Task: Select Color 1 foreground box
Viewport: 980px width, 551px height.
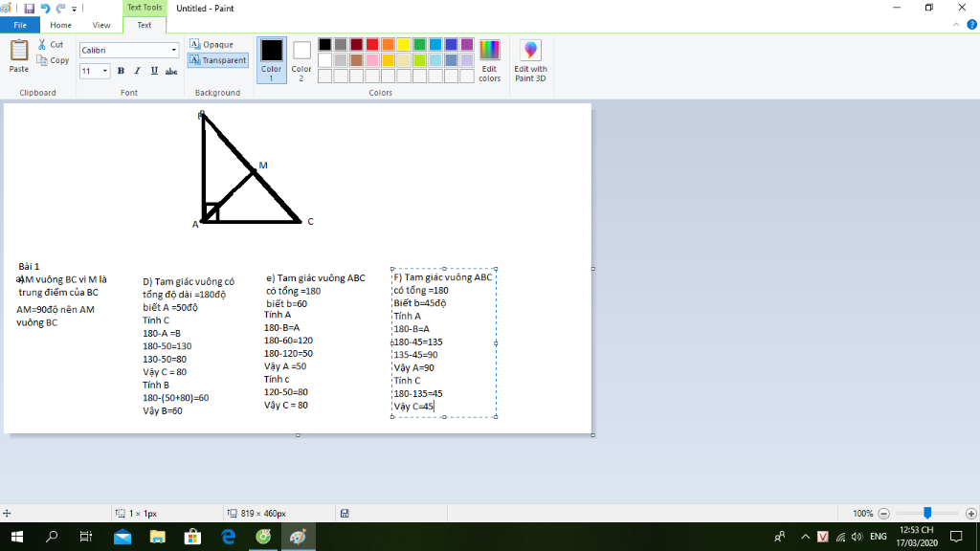Action: [x=271, y=60]
